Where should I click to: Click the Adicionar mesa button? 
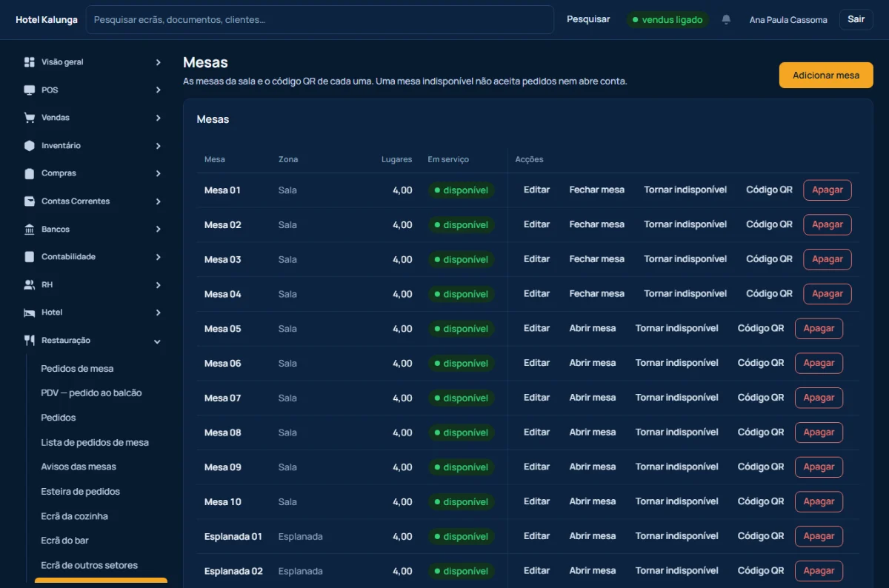point(826,76)
